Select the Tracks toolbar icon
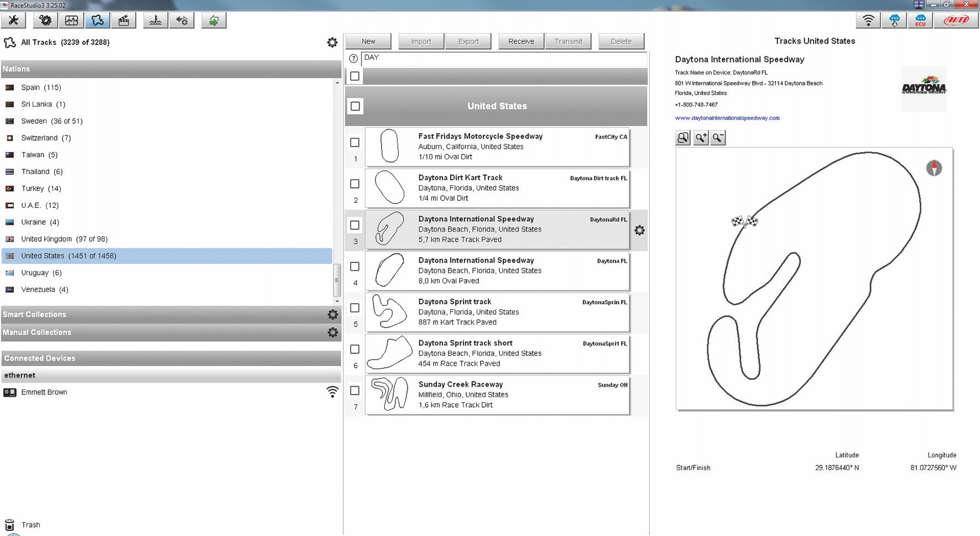The width and height of the screenshot is (980, 536). coord(97,20)
